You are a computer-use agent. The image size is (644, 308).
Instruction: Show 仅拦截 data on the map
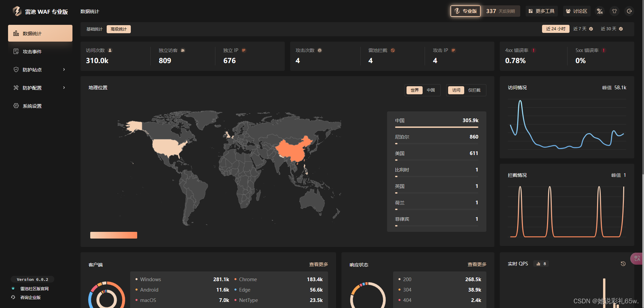(x=474, y=90)
